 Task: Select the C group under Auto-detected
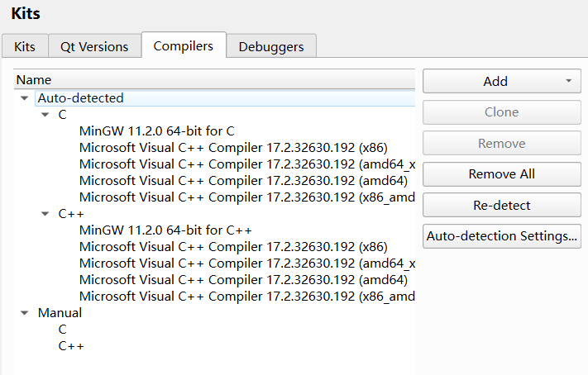coord(63,115)
